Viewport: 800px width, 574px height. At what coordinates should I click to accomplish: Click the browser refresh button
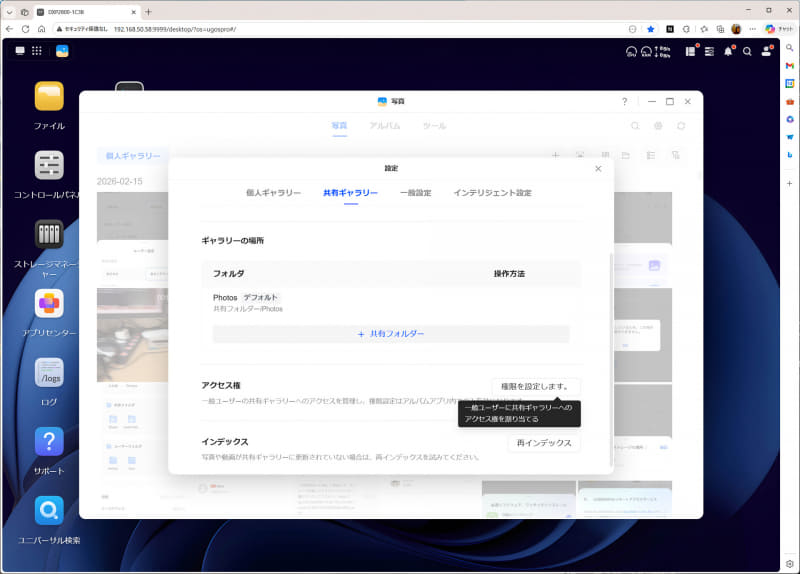[25, 29]
